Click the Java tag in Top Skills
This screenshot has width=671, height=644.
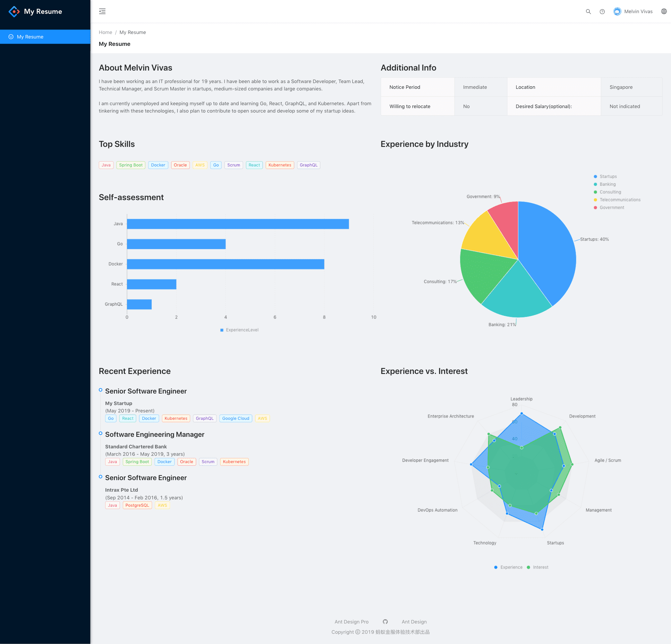(106, 165)
